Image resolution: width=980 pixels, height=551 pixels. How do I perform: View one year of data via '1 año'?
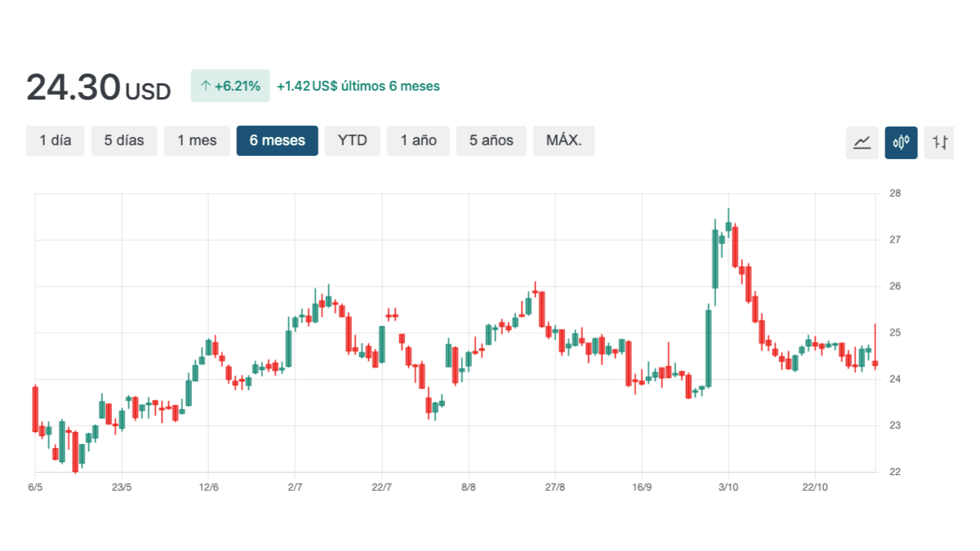[418, 140]
